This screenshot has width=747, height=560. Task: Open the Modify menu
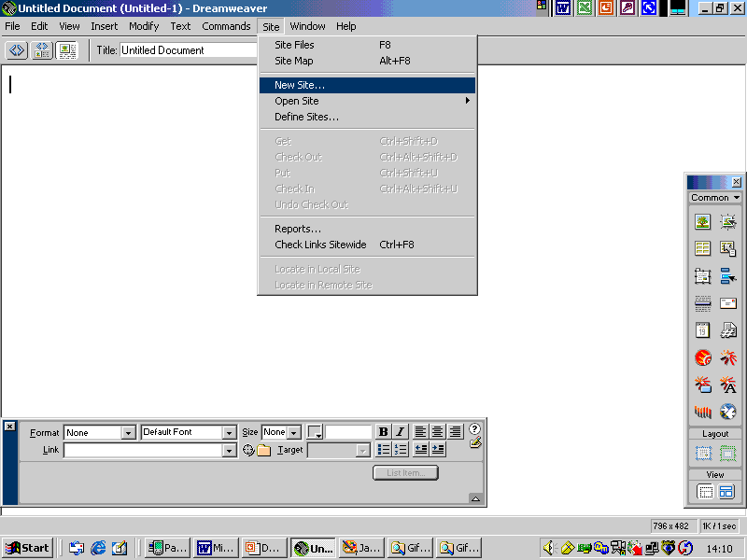click(x=144, y=26)
